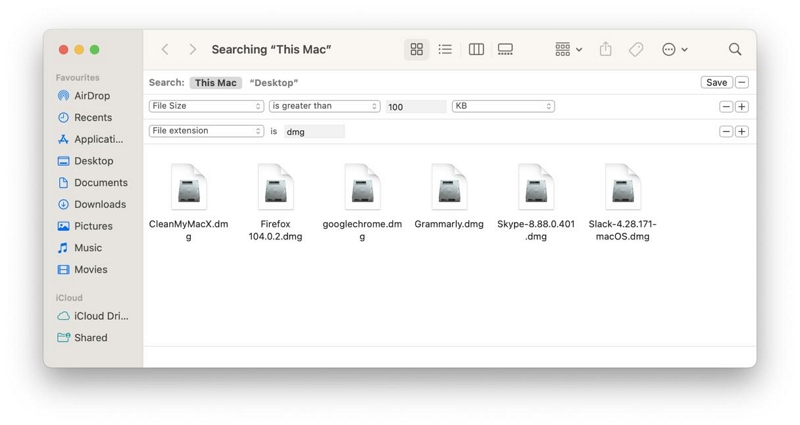Remove the File Size criteria row

[726, 107]
